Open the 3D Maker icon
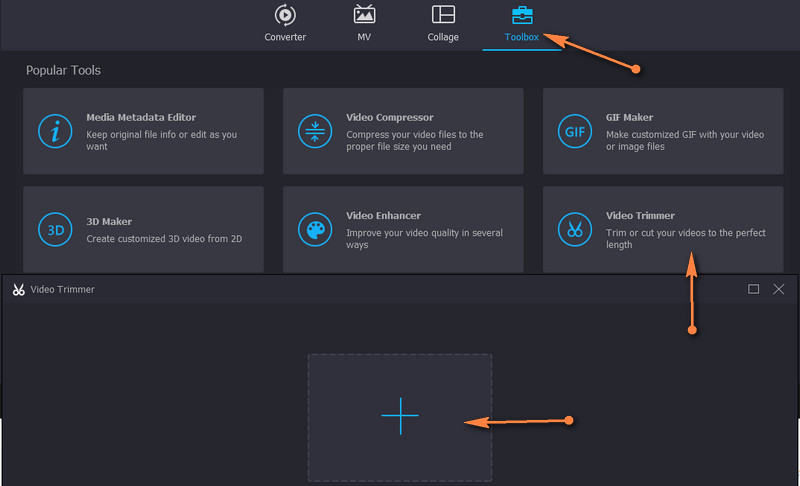Screen dimensions: 800x486 (55, 229)
